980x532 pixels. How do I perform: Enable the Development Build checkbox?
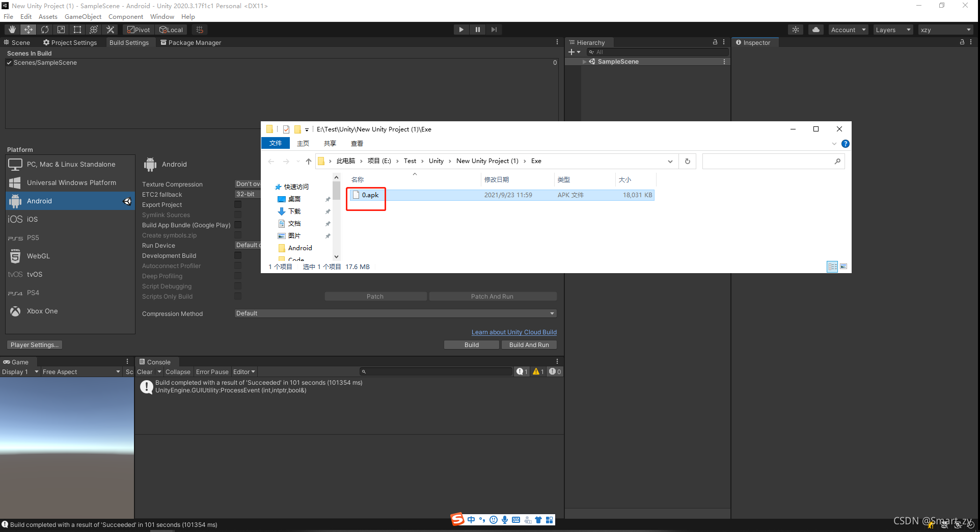click(238, 255)
